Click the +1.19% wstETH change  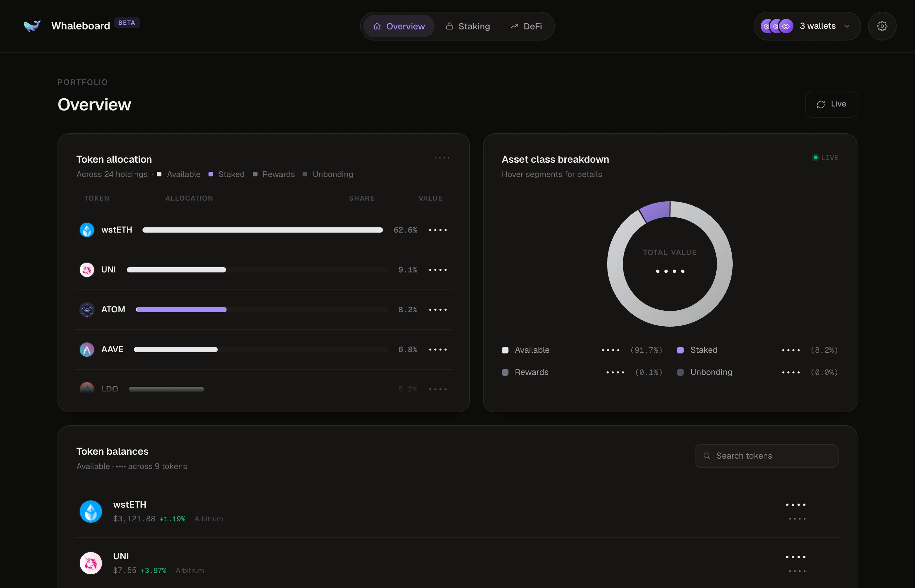click(172, 519)
